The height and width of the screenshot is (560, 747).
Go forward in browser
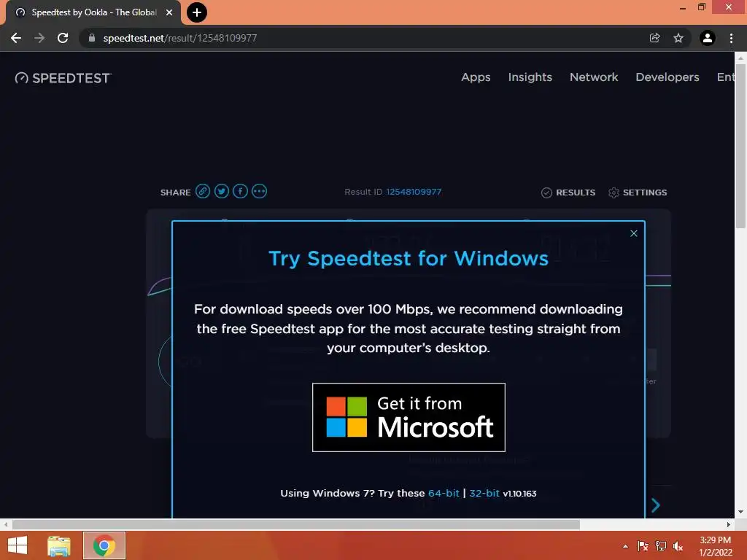point(39,38)
